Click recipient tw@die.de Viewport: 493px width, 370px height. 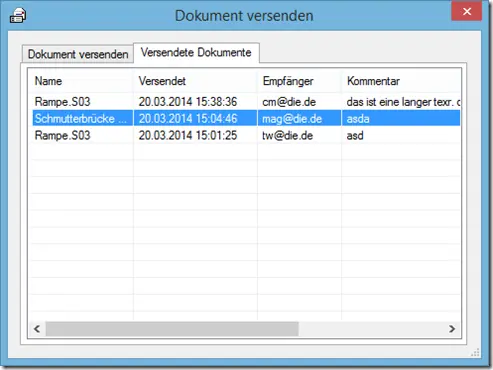[287, 135]
